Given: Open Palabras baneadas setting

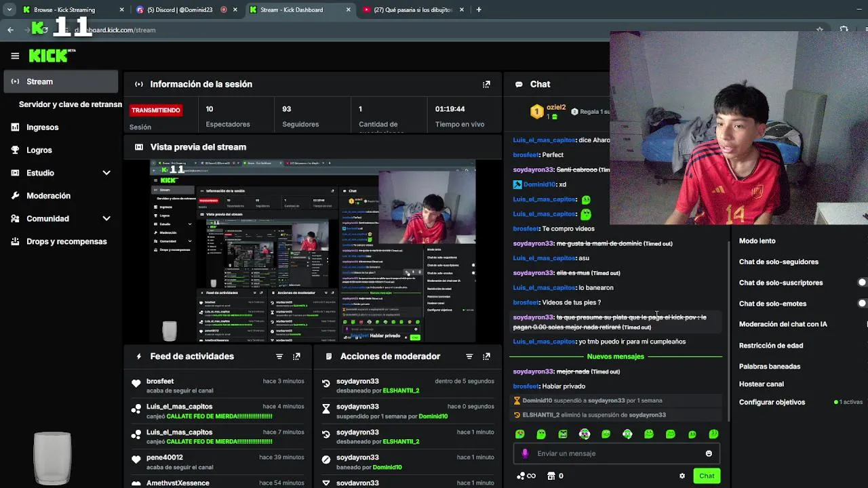Looking at the screenshot, I should (770, 367).
